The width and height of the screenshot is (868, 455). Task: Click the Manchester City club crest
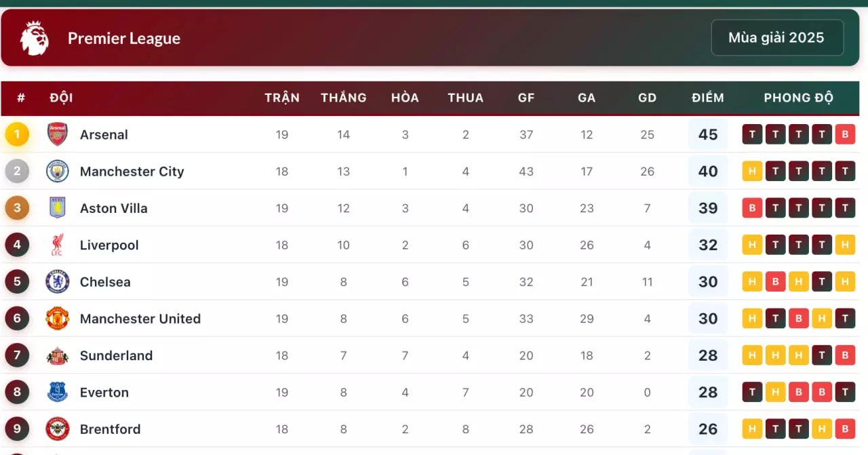tap(58, 171)
